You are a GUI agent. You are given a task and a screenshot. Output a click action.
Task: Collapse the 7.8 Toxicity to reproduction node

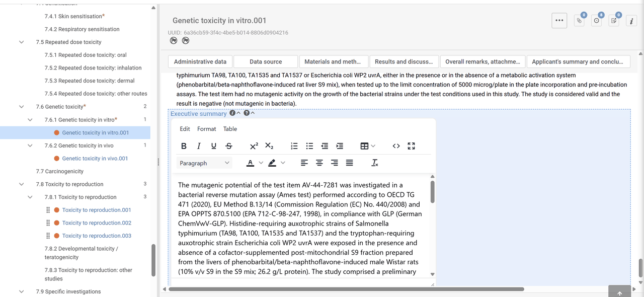21,184
